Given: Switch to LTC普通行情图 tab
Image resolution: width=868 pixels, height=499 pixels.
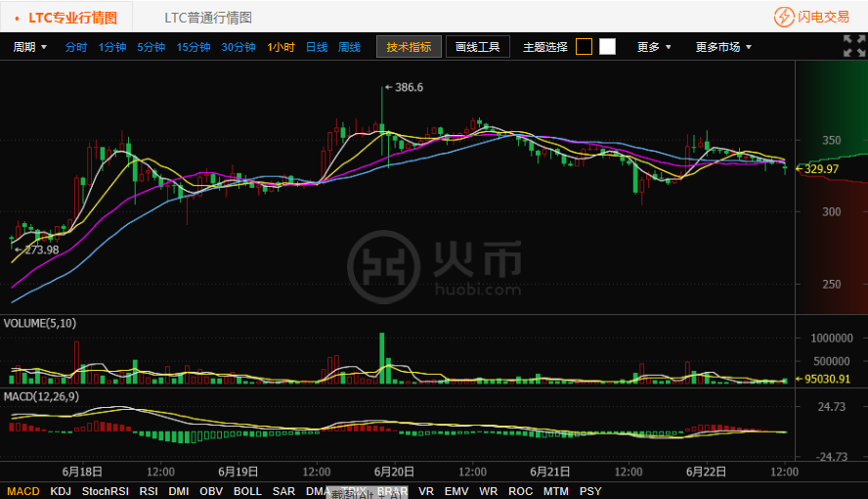Looking at the screenshot, I should [x=208, y=18].
